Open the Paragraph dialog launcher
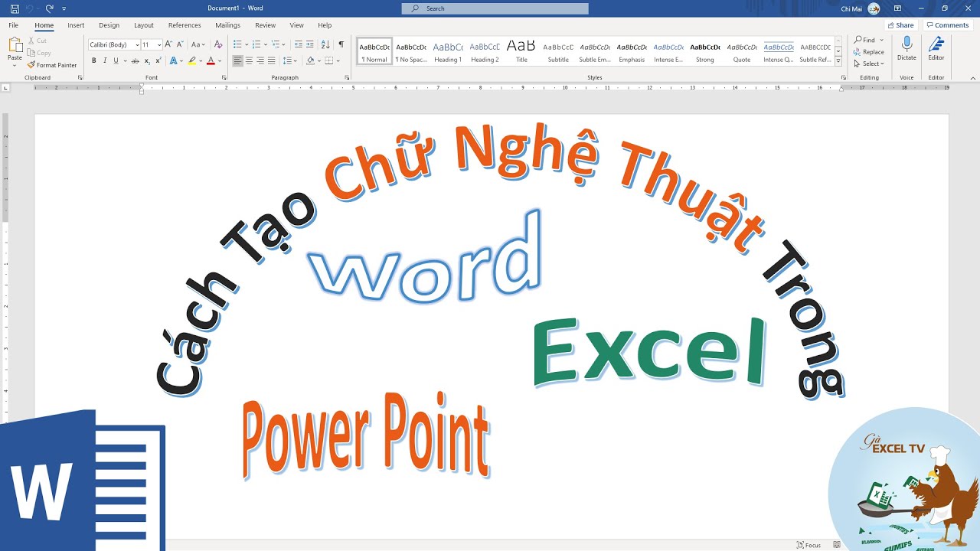The image size is (980, 551). (347, 77)
